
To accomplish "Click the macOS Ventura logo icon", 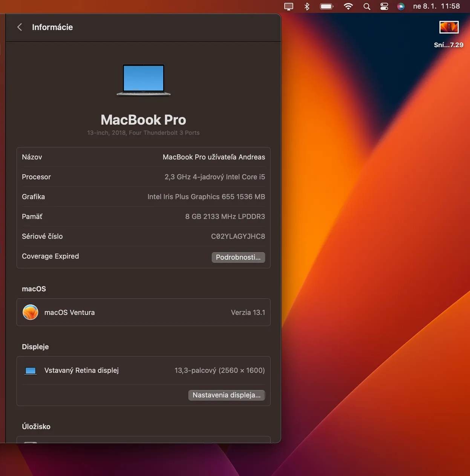I will pos(31,312).
